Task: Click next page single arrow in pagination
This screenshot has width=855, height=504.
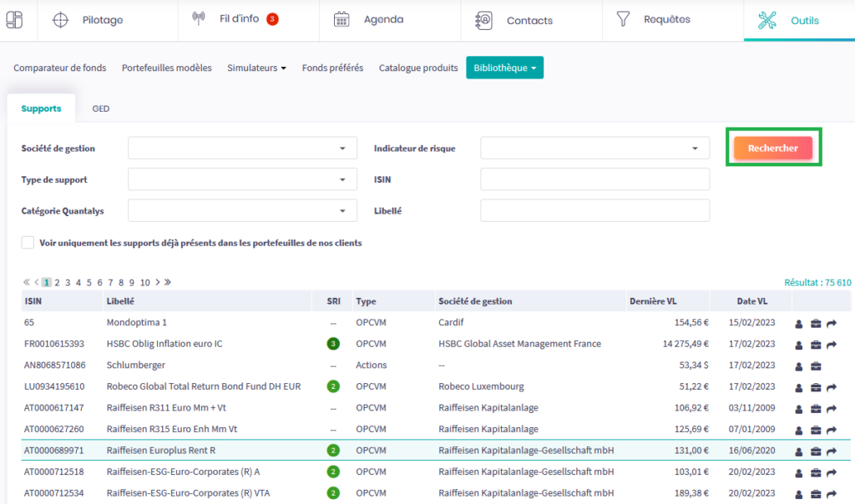Action: 156,283
